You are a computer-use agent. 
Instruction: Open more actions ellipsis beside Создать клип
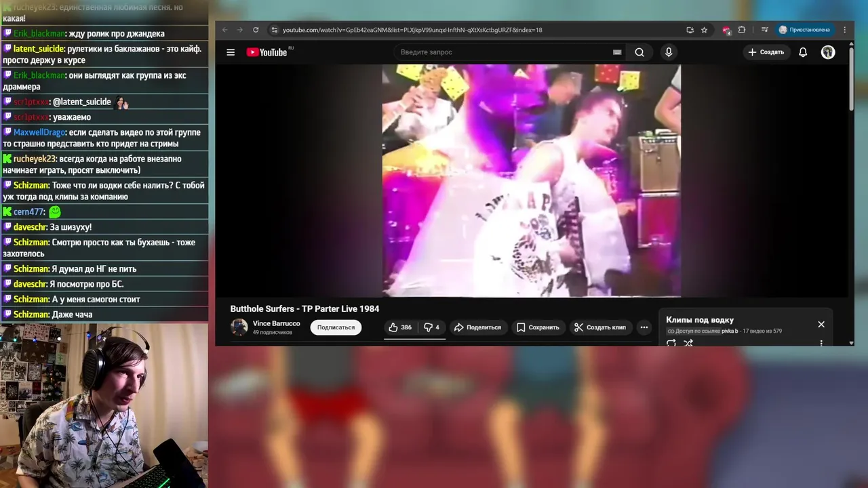pos(644,327)
